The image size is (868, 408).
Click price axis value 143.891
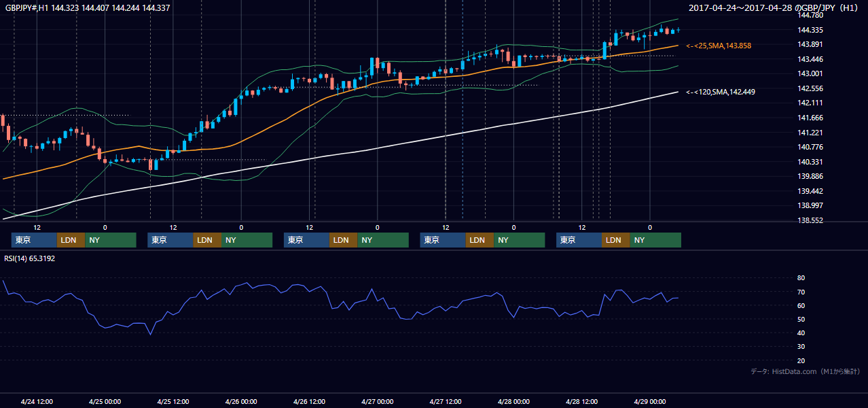810,44
